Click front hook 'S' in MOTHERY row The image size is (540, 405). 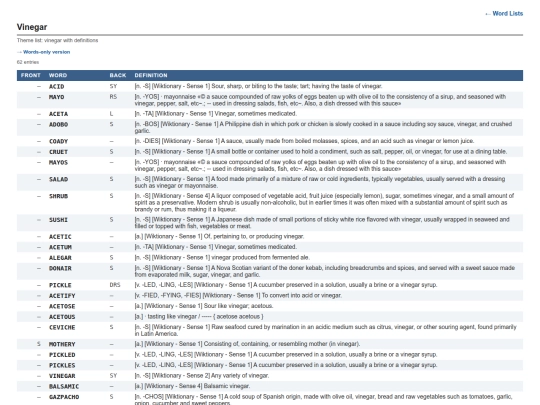39,344
